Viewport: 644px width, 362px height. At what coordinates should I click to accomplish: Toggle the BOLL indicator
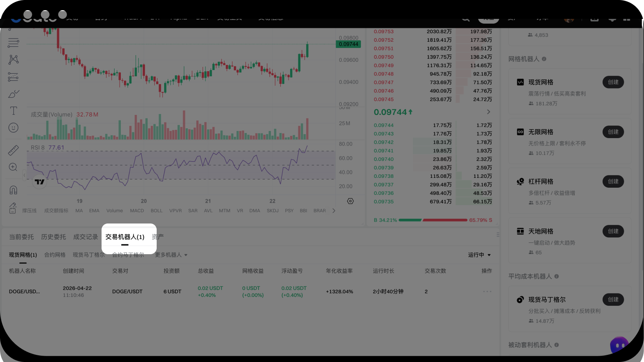tap(156, 211)
